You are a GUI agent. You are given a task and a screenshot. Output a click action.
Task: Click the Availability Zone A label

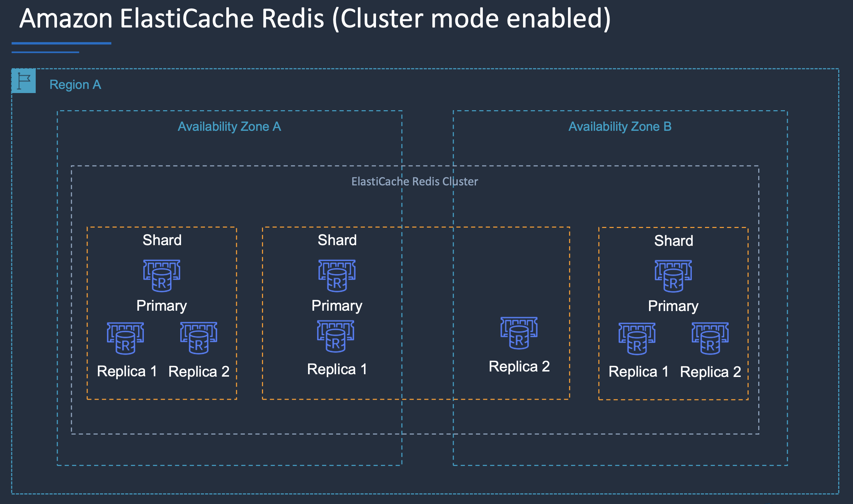(229, 127)
